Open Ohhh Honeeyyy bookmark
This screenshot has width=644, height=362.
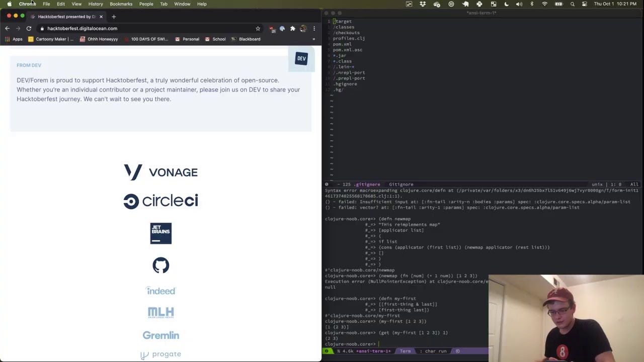point(99,39)
